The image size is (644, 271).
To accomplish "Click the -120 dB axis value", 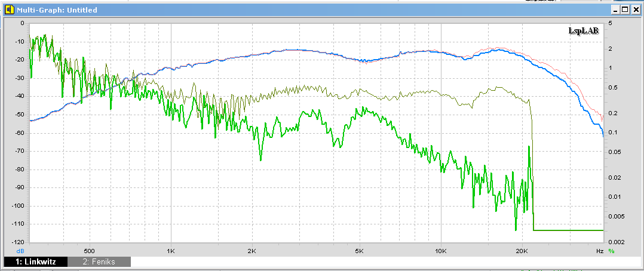I will (x=19, y=242).
